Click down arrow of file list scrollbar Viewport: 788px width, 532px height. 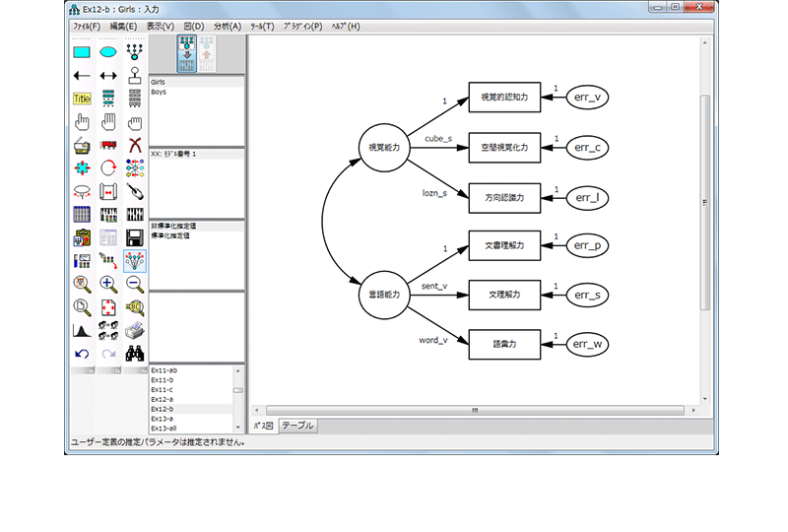(237, 429)
